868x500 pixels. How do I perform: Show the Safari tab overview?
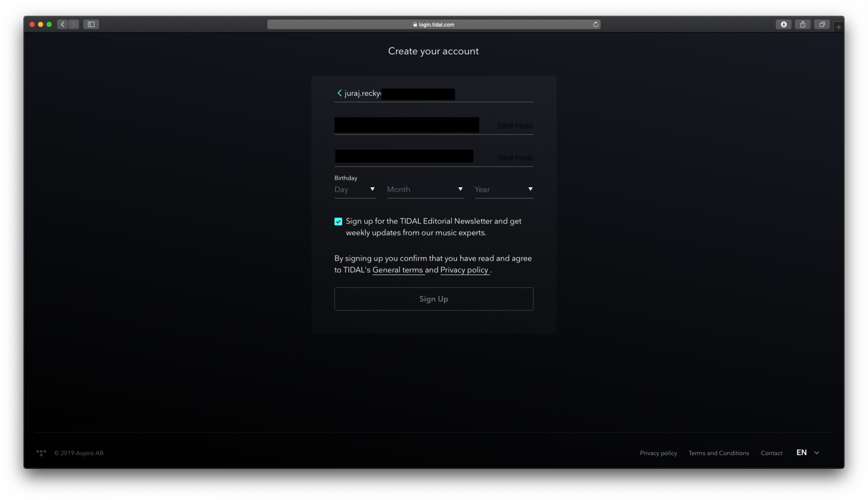822,24
